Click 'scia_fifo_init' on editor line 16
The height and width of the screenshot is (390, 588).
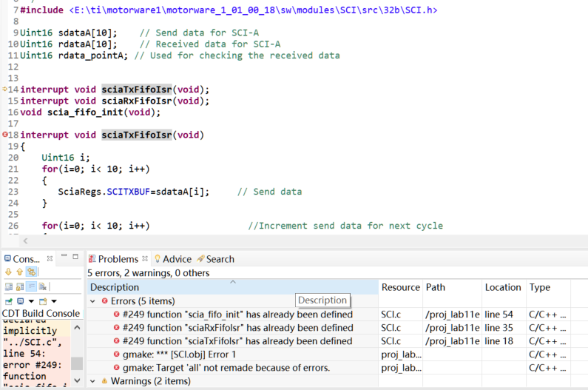[x=85, y=112]
